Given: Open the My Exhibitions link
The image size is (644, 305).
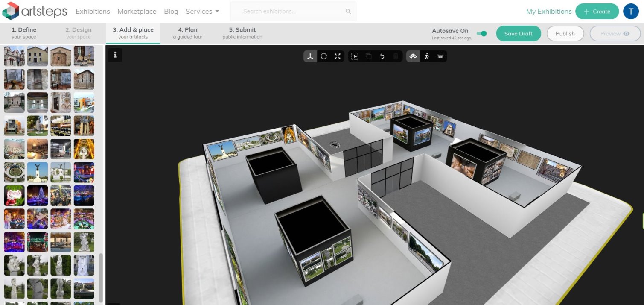Looking at the screenshot, I should [549, 12].
